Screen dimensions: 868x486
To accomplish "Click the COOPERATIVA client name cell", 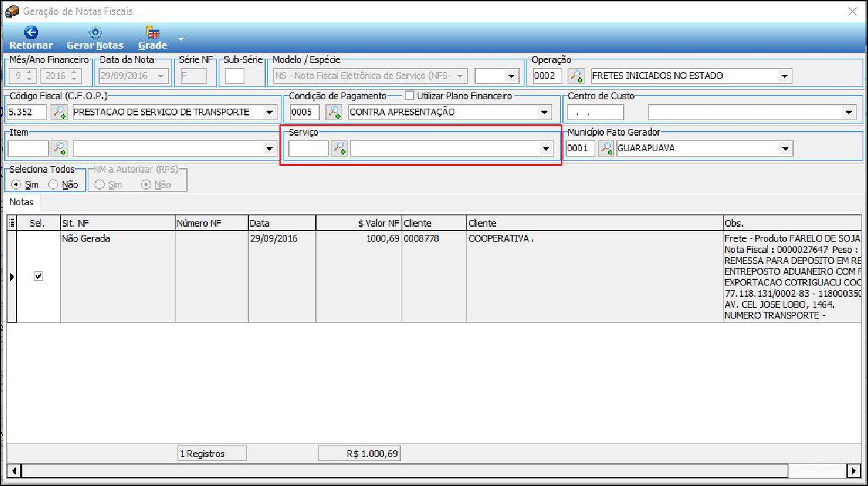I will coord(594,276).
